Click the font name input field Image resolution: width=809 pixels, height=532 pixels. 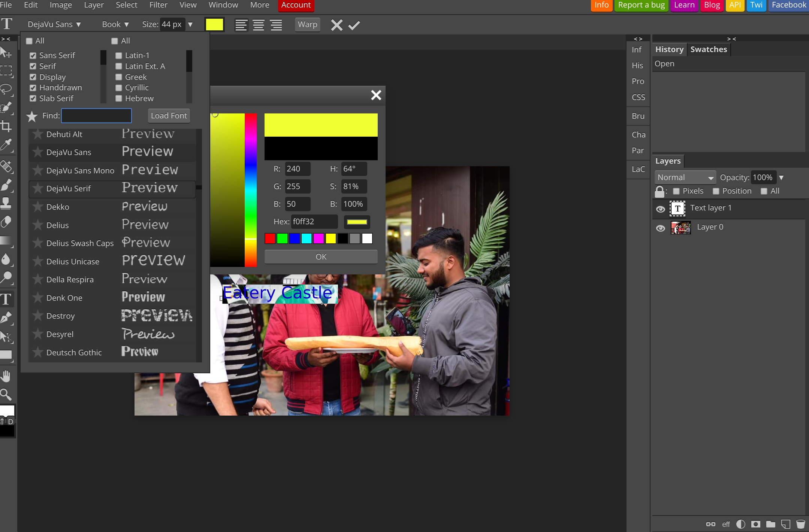[52, 24]
